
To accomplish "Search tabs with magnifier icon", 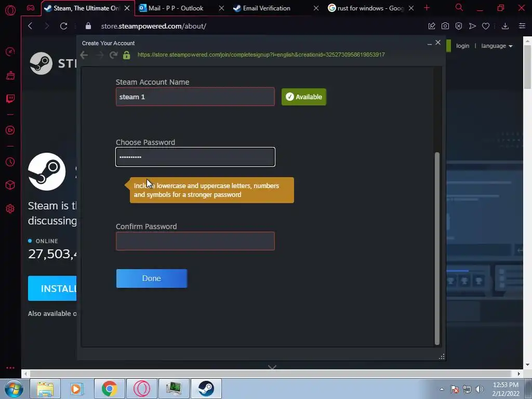I will pyautogui.click(x=459, y=7).
